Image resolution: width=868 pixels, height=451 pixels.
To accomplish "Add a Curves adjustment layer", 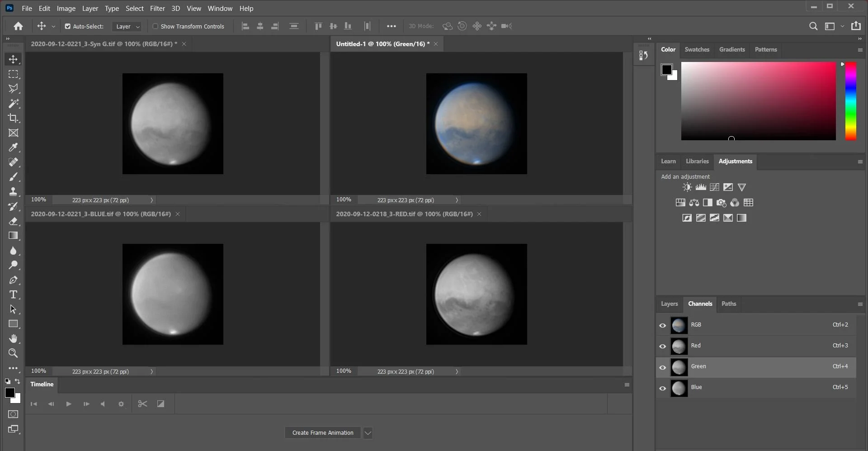I will pyautogui.click(x=715, y=187).
